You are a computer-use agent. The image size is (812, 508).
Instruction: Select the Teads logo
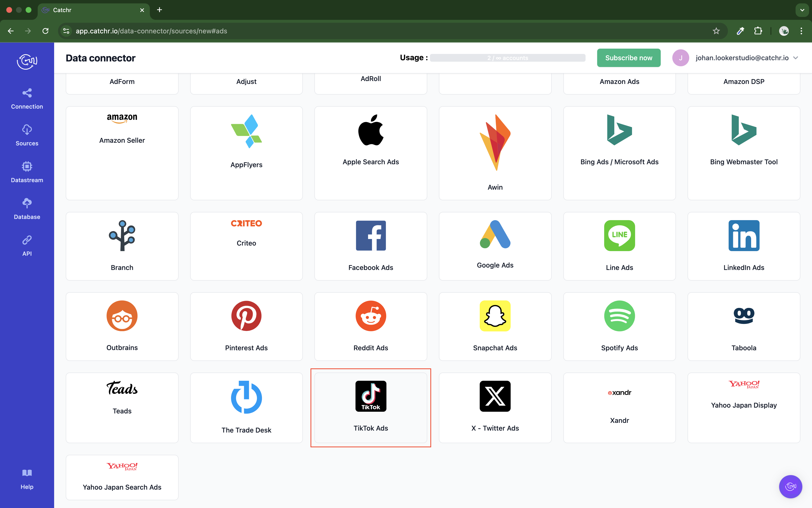pyautogui.click(x=122, y=388)
